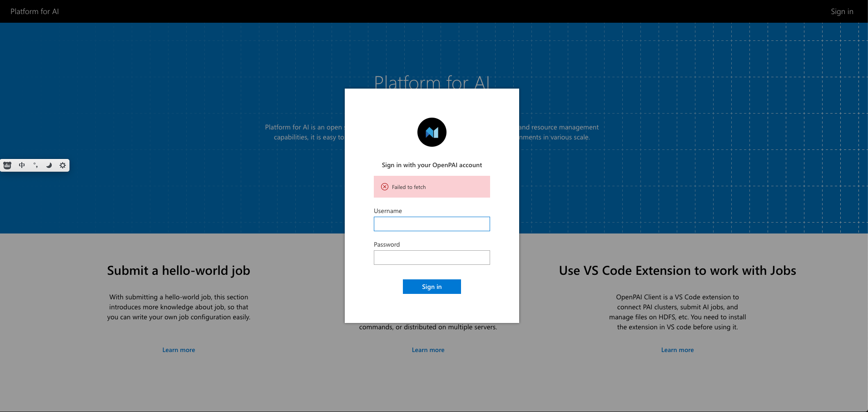The width and height of the screenshot is (868, 412).
Task: Click the red error icon in the banner
Action: pyautogui.click(x=385, y=187)
